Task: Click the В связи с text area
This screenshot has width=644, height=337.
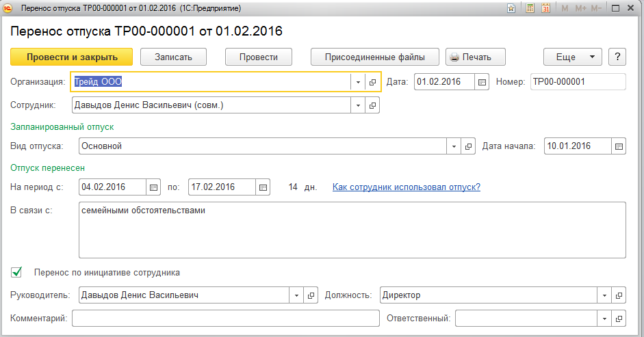Action: pos(352,230)
